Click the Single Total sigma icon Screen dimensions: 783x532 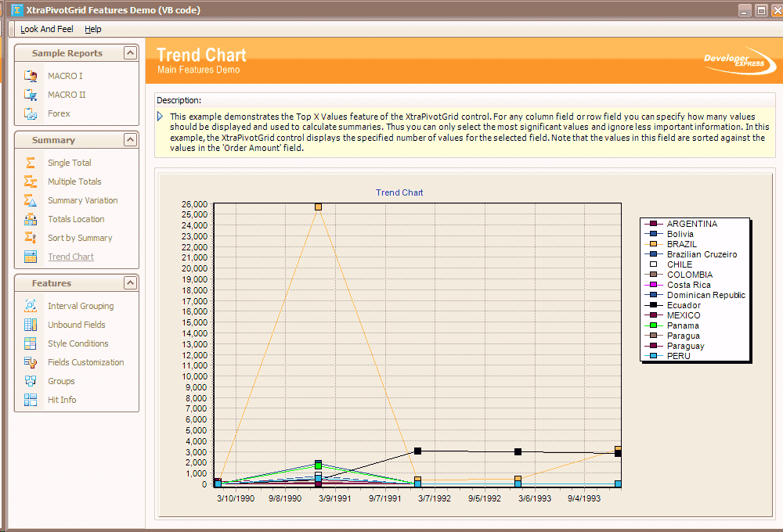point(31,163)
